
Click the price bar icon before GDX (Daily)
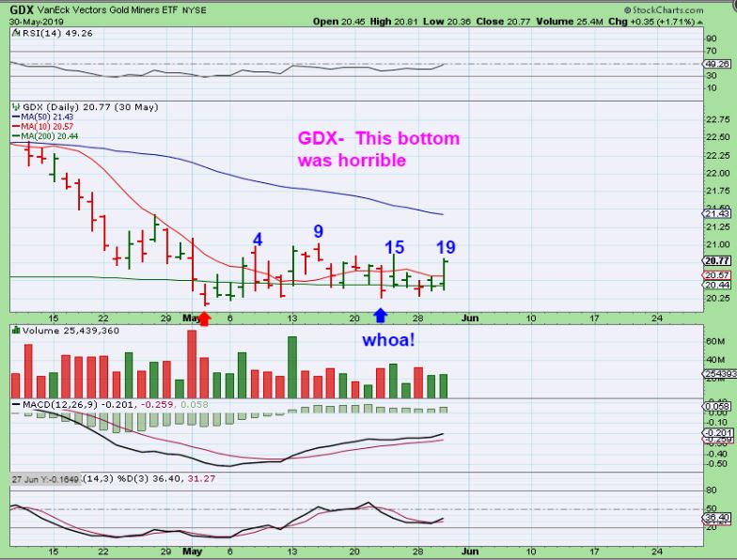coord(17,107)
